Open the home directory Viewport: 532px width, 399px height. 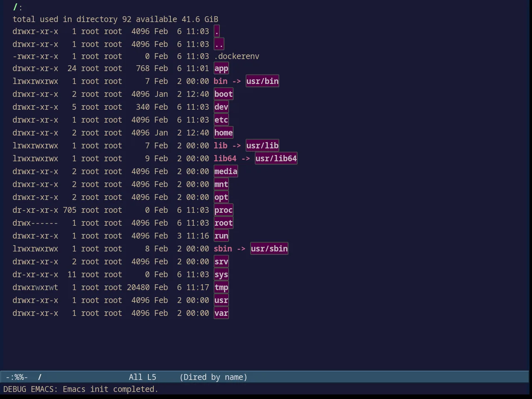point(224,133)
